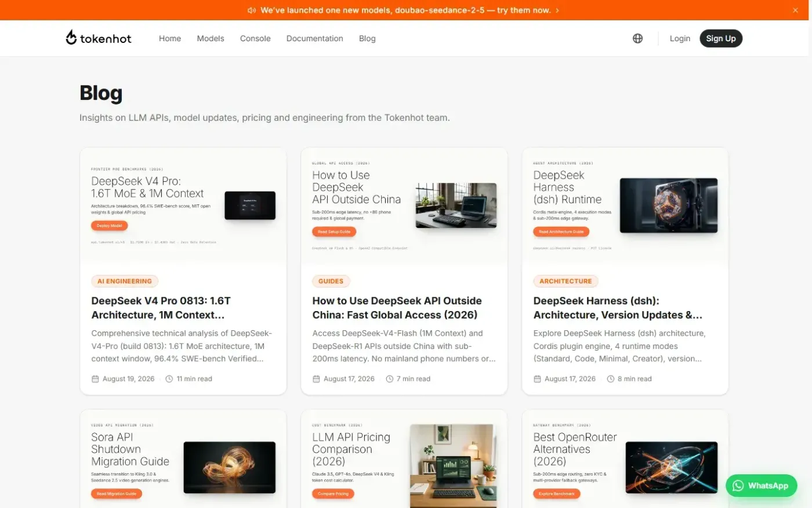Click the 'August 19, 2026' date text
This screenshot has height=508, width=812.
(x=128, y=379)
